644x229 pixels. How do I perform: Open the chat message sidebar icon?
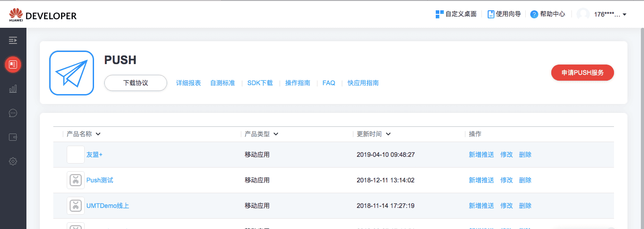point(13,113)
